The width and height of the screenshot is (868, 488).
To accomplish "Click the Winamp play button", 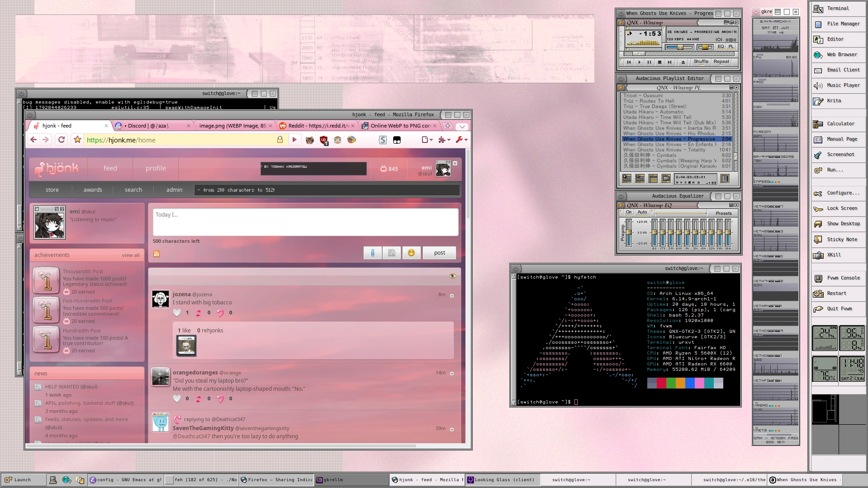I will click(x=639, y=62).
